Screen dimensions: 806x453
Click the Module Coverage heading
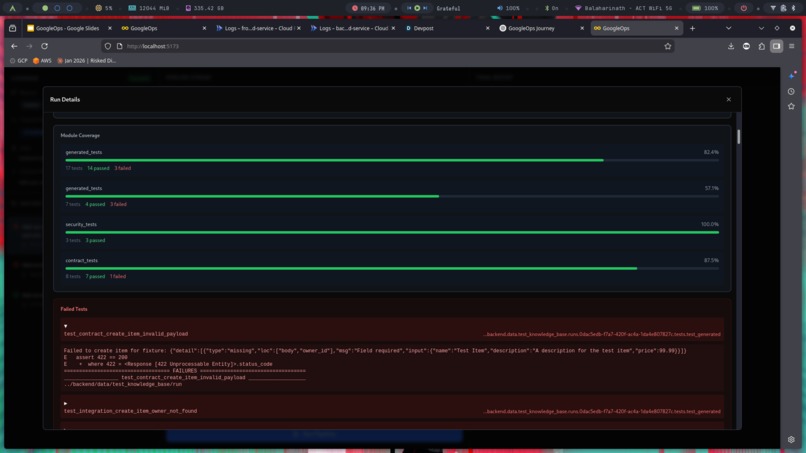point(80,135)
